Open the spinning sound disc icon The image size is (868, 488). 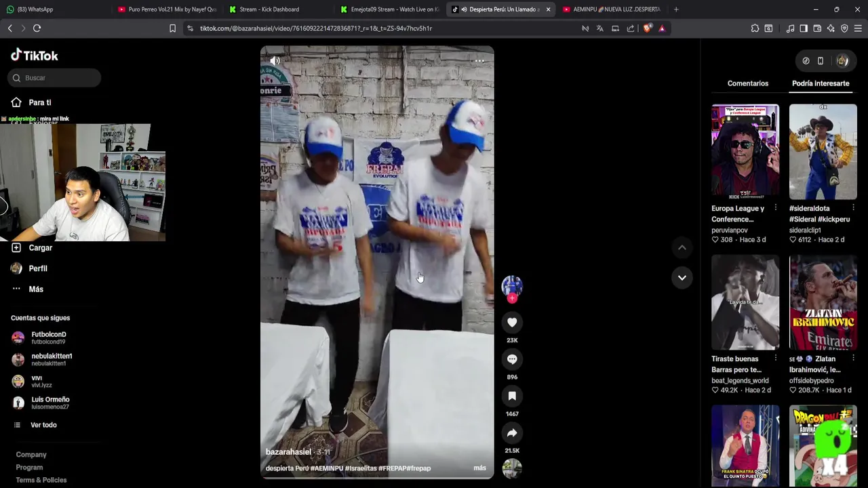pos(512,468)
